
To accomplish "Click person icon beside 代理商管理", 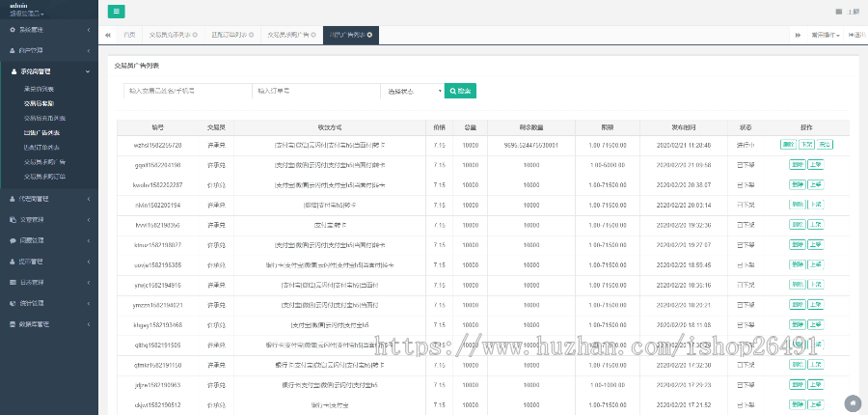I will point(14,199).
